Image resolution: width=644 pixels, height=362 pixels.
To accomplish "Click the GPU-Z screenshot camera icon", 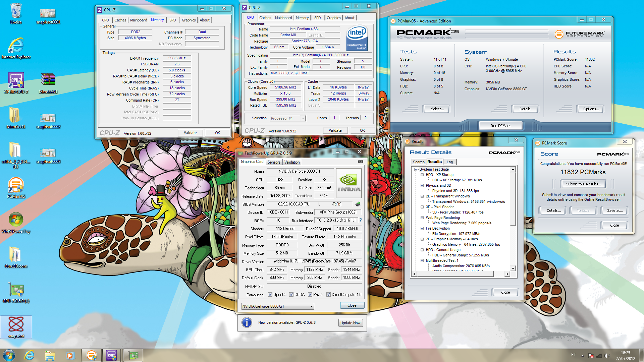I will (x=360, y=162).
